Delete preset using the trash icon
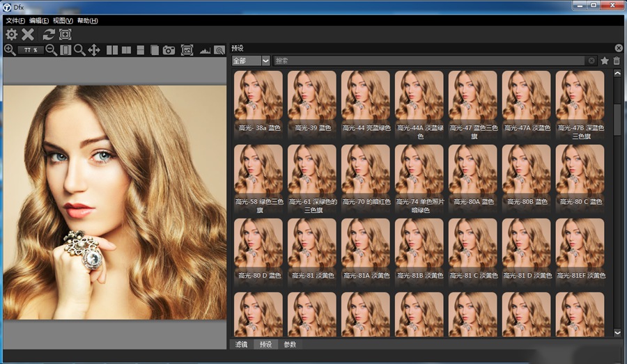The image size is (627, 364). [616, 61]
